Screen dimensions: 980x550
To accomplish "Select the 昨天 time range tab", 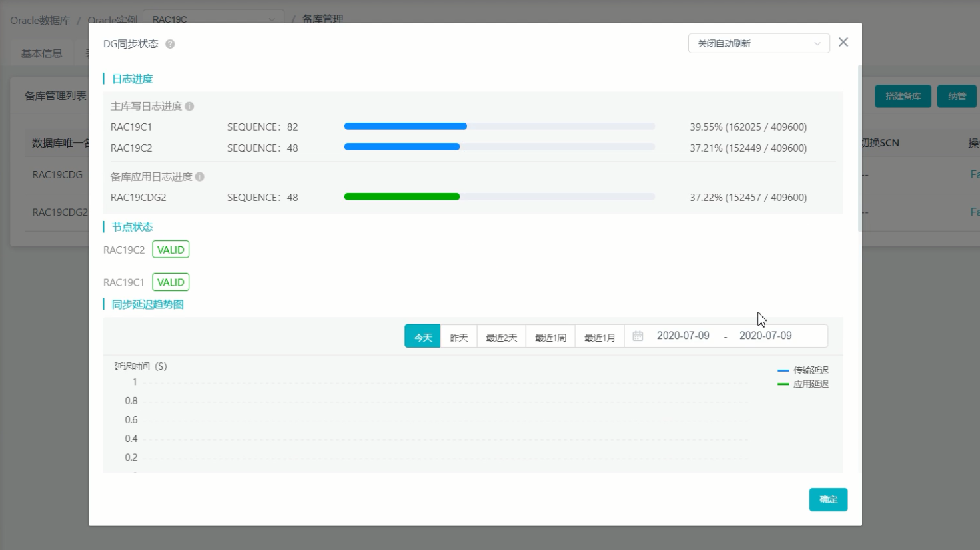I will tap(458, 336).
